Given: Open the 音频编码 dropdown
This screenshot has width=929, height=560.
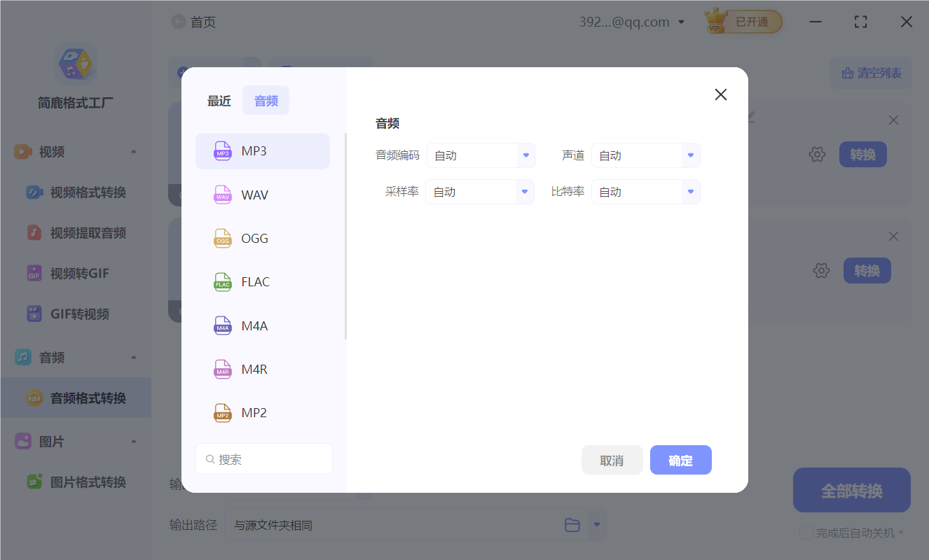Looking at the screenshot, I should click(x=481, y=155).
